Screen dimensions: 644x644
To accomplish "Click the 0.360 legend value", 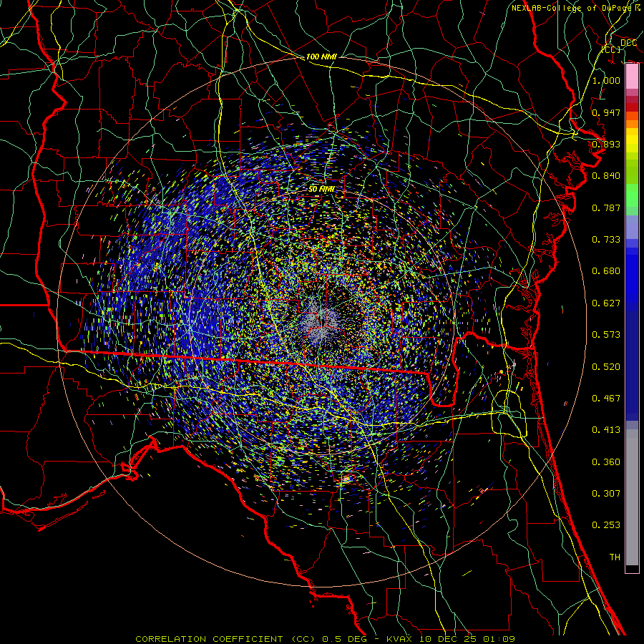I will coord(606,462).
